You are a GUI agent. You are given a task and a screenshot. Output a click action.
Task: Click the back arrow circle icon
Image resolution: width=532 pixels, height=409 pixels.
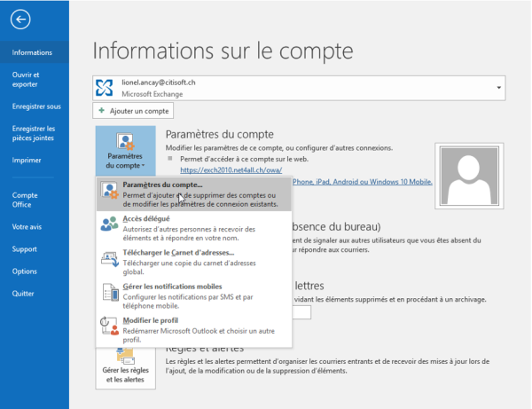click(20, 20)
